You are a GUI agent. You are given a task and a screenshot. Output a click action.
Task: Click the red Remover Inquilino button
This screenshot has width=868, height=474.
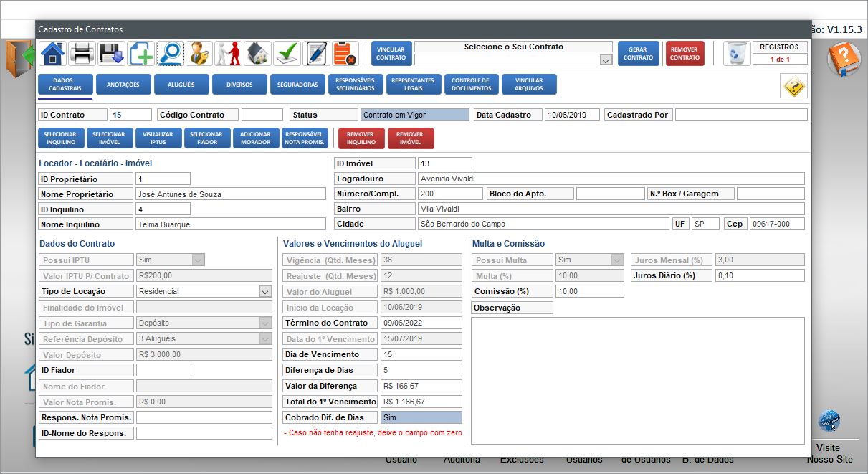[361, 138]
